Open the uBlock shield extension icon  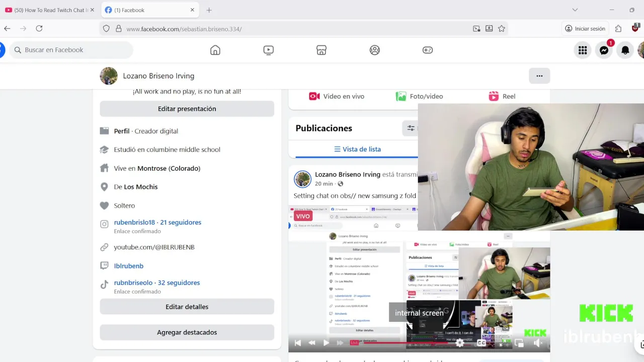(x=635, y=28)
